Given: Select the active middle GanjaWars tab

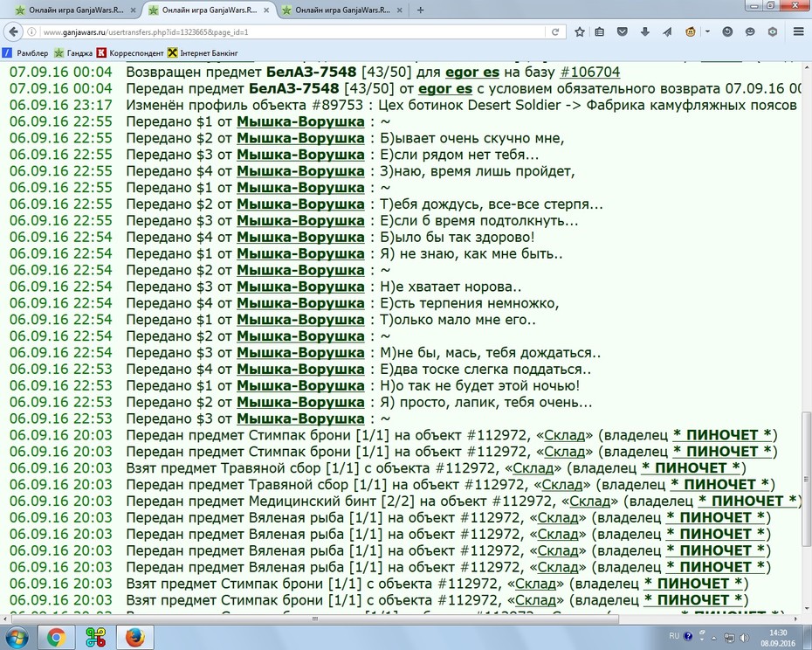Looking at the screenshot, I should (208, 10).
